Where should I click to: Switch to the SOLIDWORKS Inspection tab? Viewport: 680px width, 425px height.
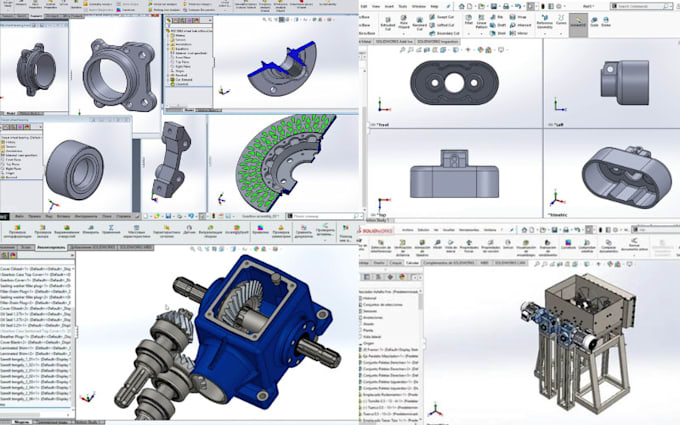(x=438, y=42)
